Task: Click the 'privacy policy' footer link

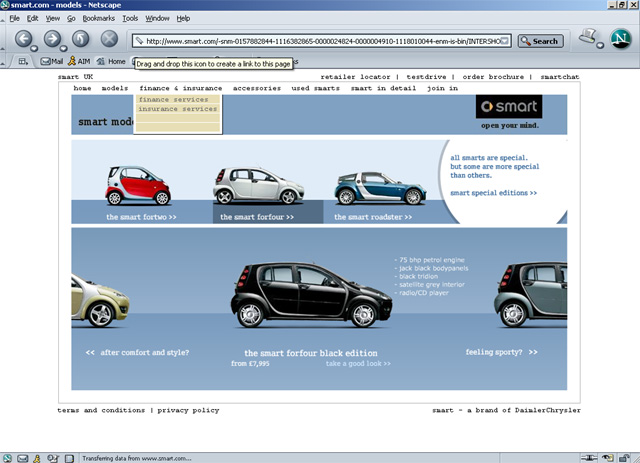Action: 188,410
